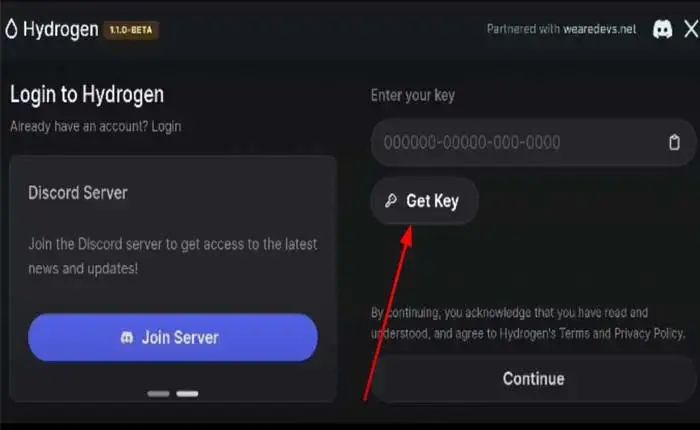Click the Discord server description text
This screenshot has width=700, height=430.
(x=173, y=256)
